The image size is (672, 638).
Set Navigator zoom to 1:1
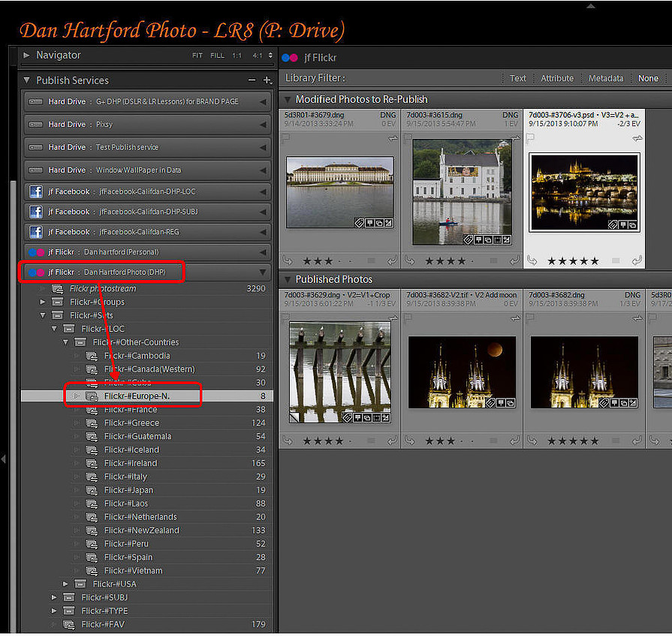(237, 56)
